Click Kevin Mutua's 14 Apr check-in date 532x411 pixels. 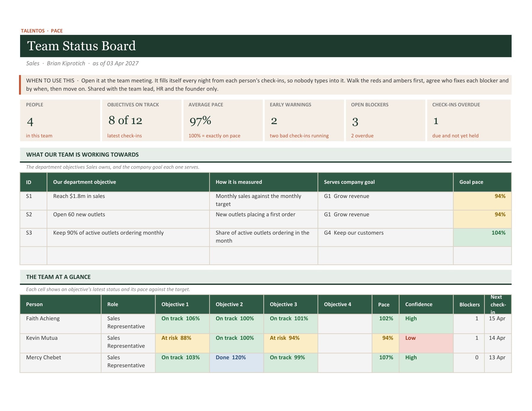tap(498, 343)
